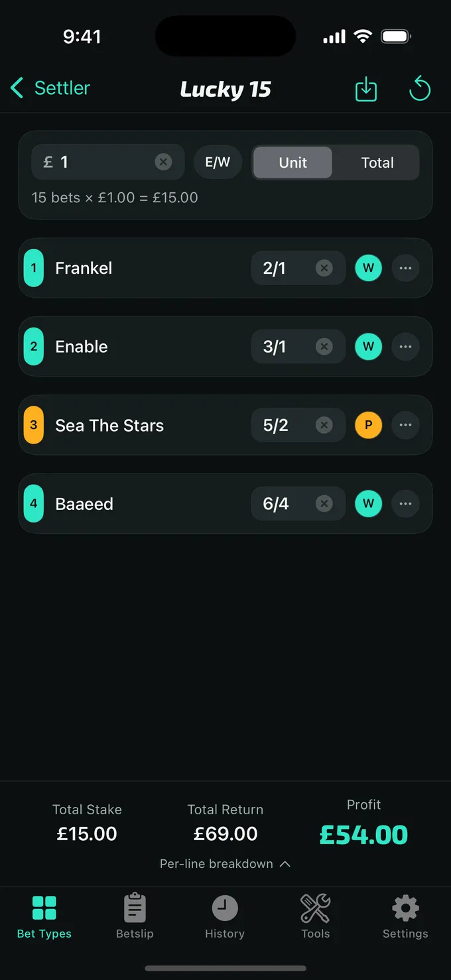Select Unit stake mode
The image size is (451, 980).
tap(292, 162)
